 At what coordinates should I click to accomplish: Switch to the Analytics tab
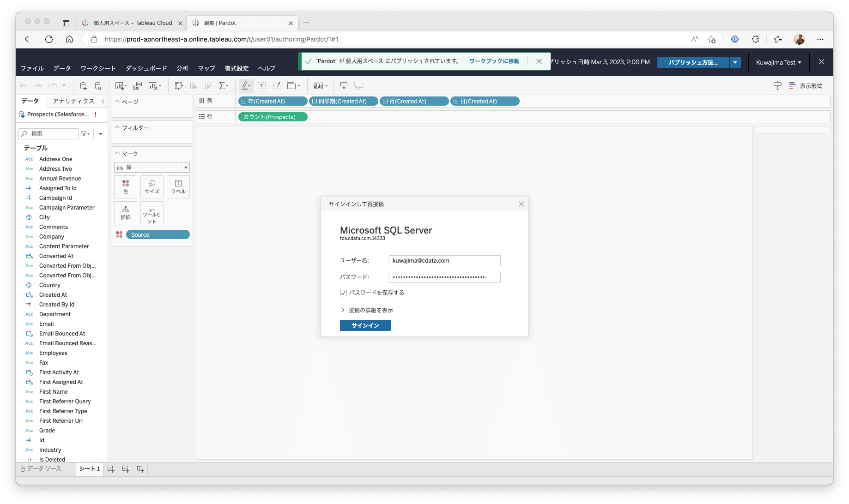(x=73, y=101)
